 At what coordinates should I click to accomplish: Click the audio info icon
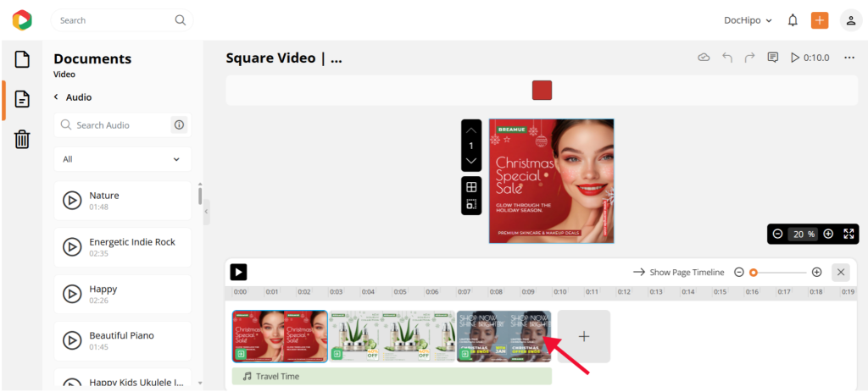(179, 125)
